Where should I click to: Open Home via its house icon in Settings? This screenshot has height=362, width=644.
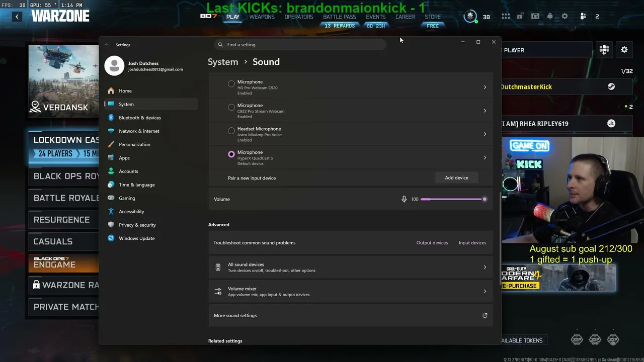[x=111, y=91]
